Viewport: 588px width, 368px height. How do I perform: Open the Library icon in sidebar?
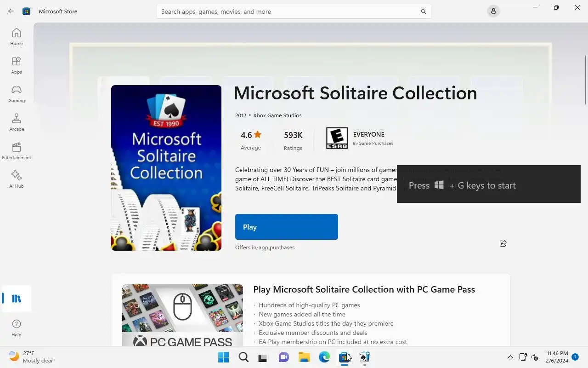coord(17,299)
